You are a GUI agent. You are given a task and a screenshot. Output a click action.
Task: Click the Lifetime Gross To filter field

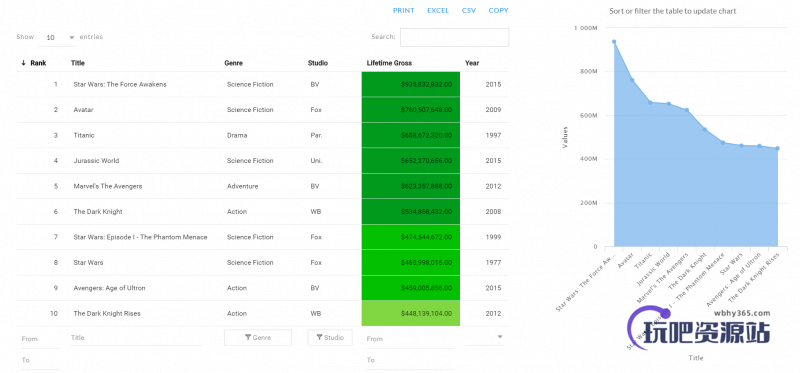pyautogui.click(x=410, y=360)
